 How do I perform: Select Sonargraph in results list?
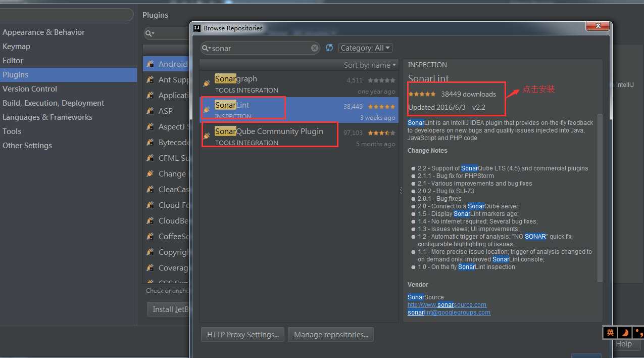click(x=299, y=84)
